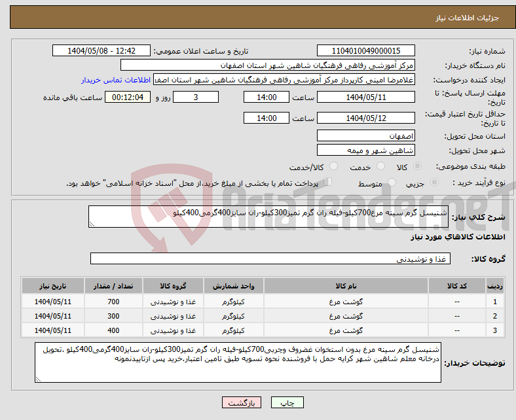Select the کالا/خدمت radio button

(334, 166)
